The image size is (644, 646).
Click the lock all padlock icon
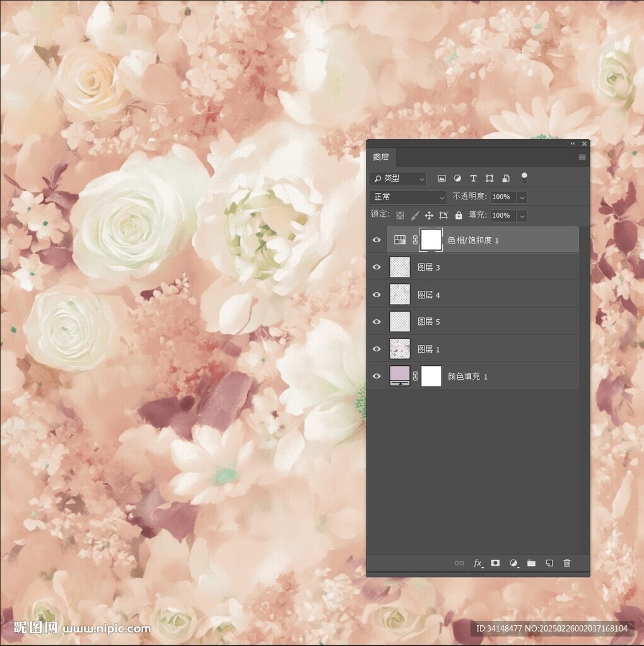pos(459,215)
